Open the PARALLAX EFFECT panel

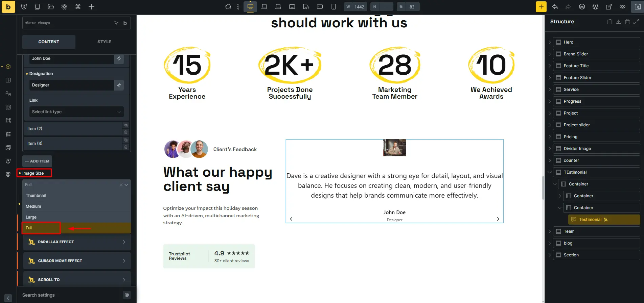tap(77, 242)
